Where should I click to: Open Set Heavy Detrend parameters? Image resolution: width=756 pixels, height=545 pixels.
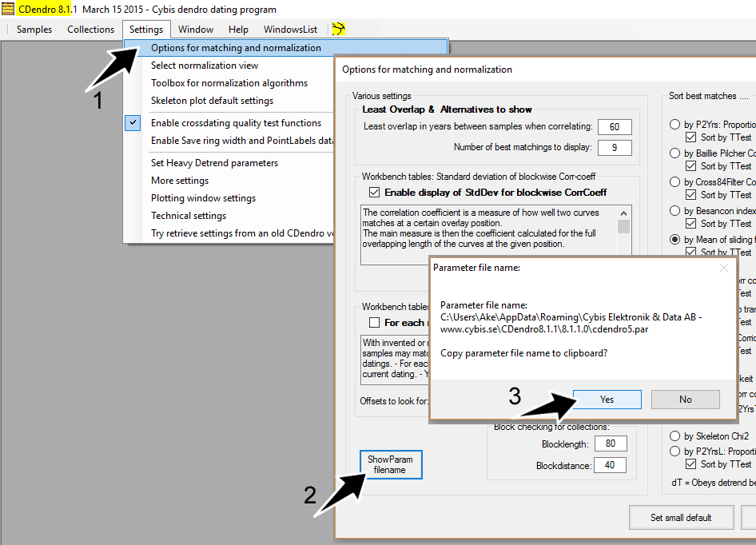pyautogui.click(x=229, y=163)
